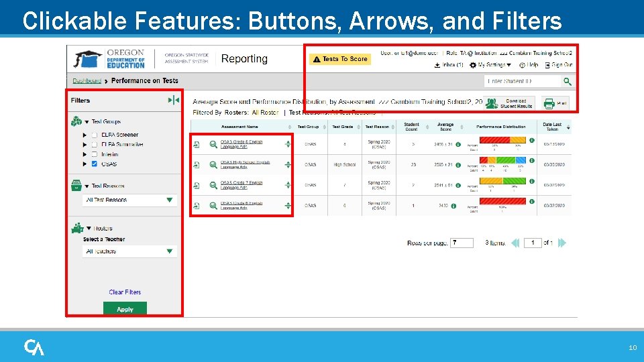This screenshot has width=644, height=362.
Task: Collapse the Test Reasons section
Action: coord(87,186)
